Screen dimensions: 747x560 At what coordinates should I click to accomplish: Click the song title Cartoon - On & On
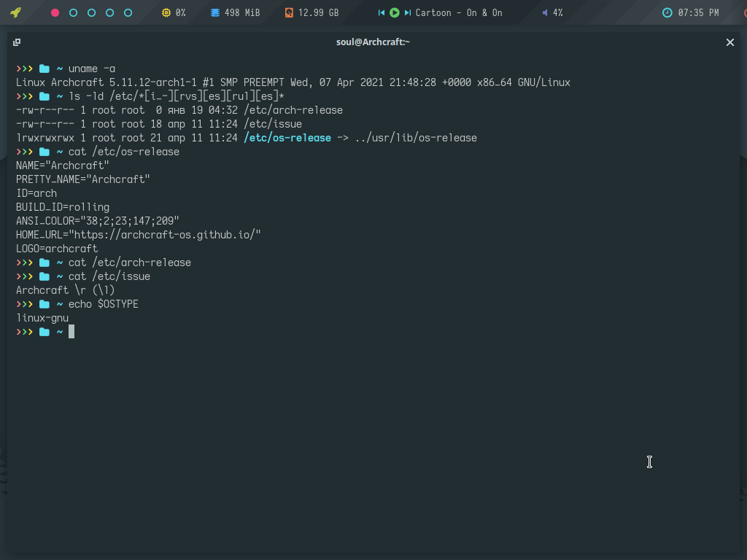pos(459,13)
